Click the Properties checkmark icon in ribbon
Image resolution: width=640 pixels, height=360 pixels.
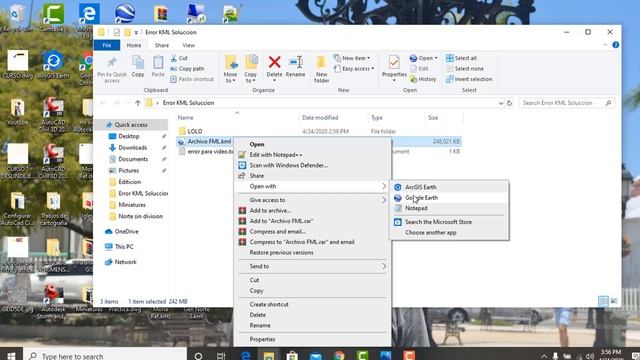(x=394, y=62)
